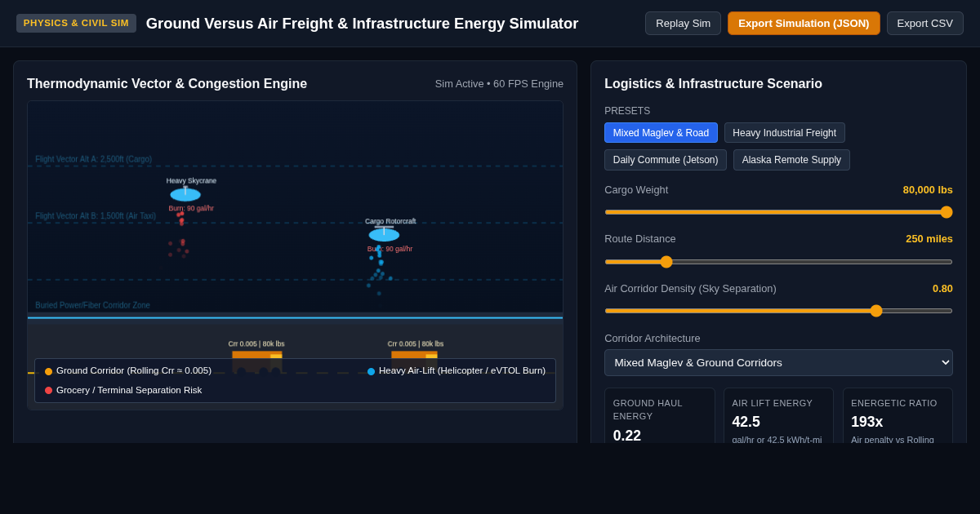
Task: Click the red Separation Risk legend dot
Action: click(48, 391)
